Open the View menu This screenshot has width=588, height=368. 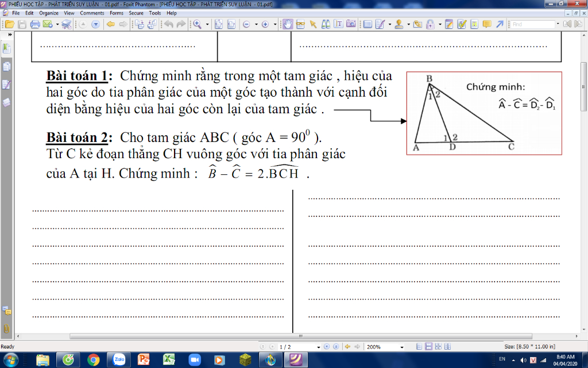coord(69,13)
